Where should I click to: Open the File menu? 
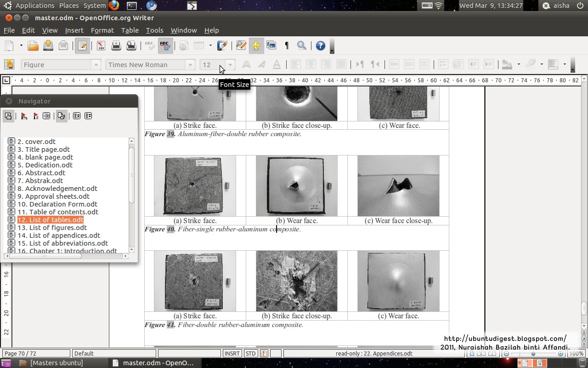[x=9, y=30]
